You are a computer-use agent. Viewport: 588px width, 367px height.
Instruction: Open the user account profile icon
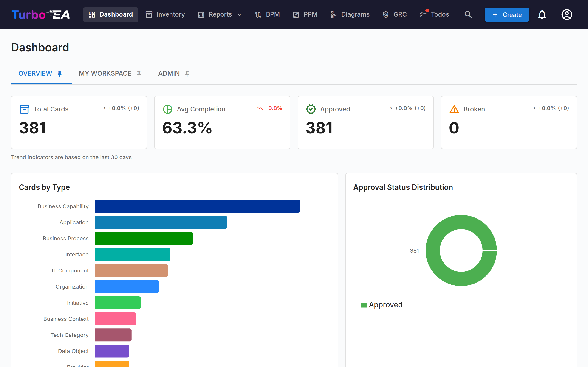[567, 14]
